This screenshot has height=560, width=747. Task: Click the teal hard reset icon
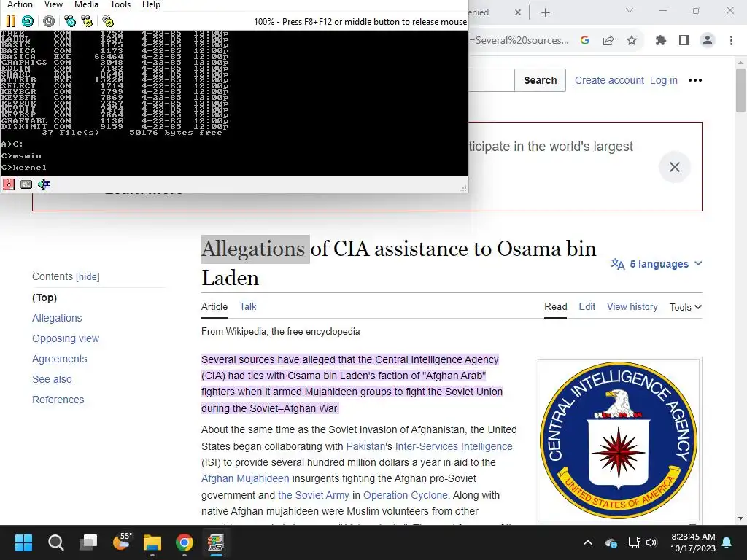pyautogui.click(x=28, y=21)
